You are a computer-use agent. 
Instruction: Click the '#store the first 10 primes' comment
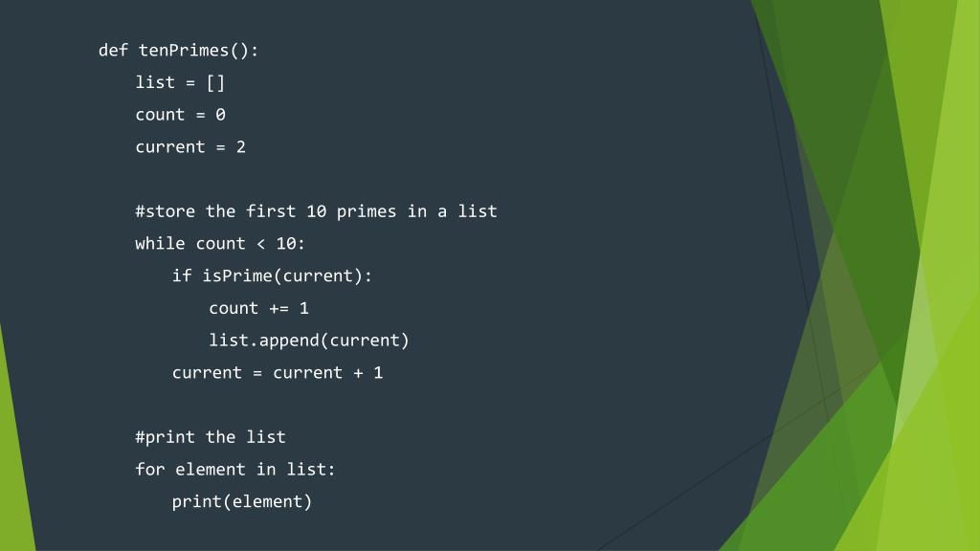[x=316, y=211]
